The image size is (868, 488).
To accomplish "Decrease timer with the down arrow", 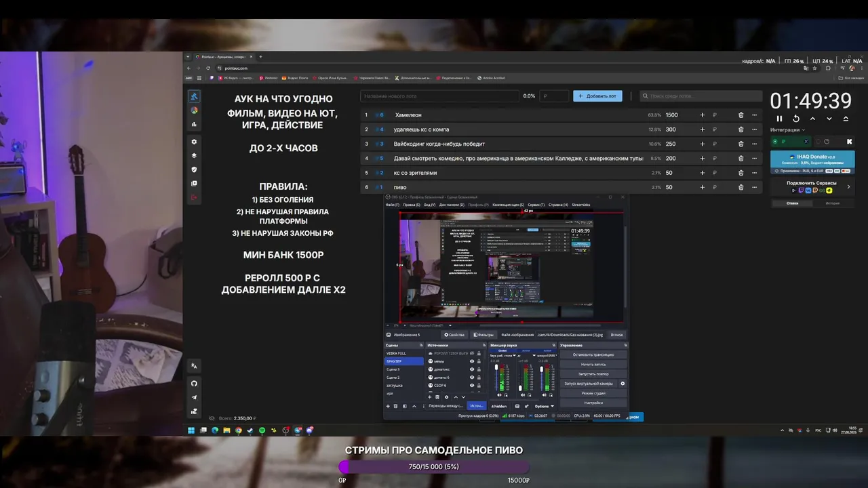I will (x=829, y=119).
